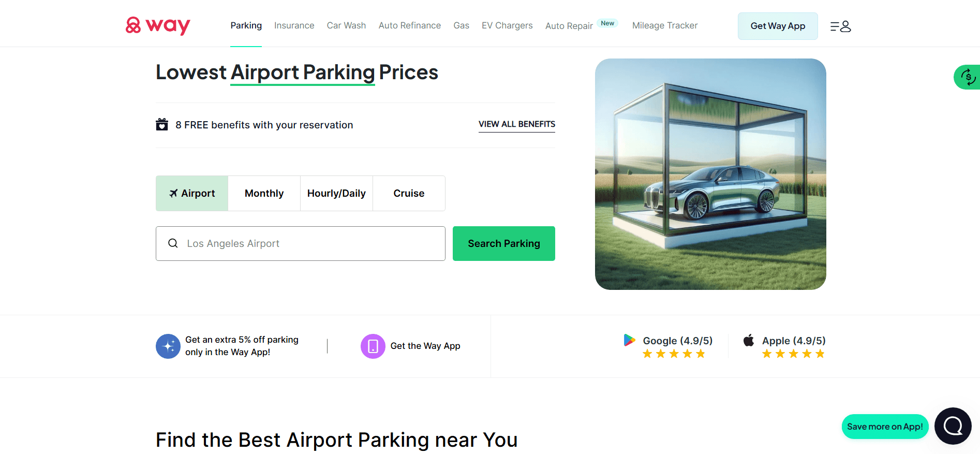This screenshot has height=454, width=980.
Task: Navigate to the Auto Repair page
Action: click(569, 25)
